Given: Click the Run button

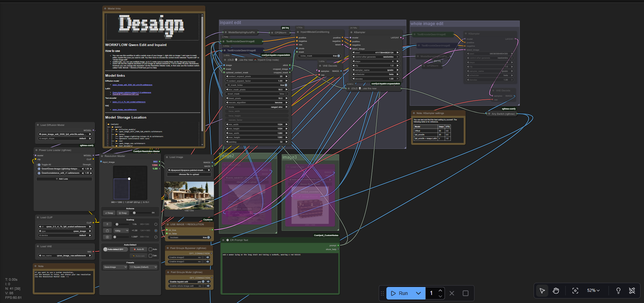Looking at the screenshot, I should tap(399, 293).
